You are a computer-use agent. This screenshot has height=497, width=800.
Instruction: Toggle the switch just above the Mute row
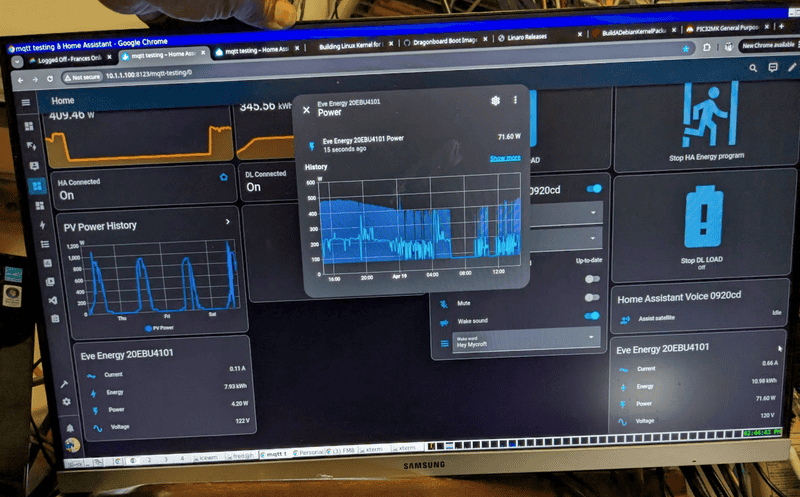592,279
